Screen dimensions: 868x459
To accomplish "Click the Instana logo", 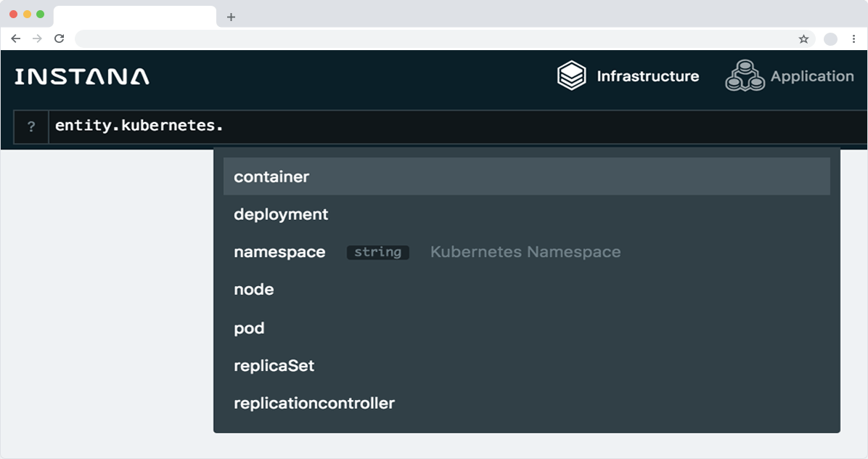I will click(82, 76).
